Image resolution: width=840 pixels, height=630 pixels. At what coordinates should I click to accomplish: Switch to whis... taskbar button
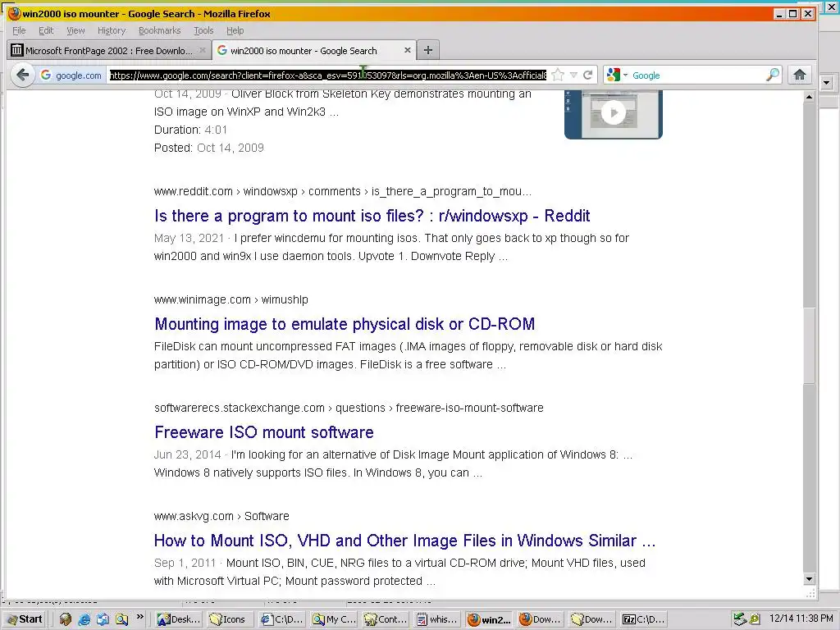click(x=437, y=619)
